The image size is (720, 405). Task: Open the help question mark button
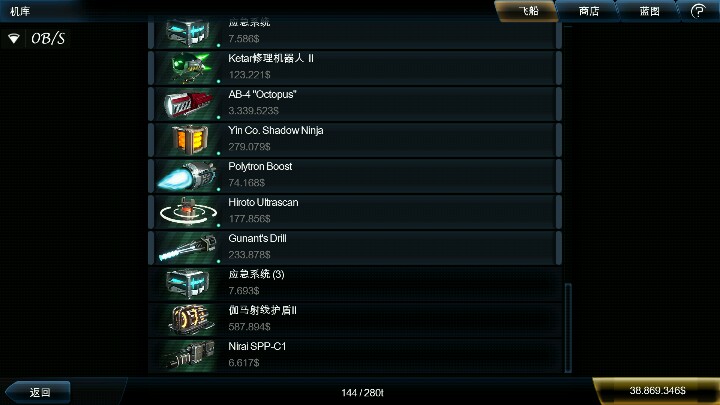(698, 11)
